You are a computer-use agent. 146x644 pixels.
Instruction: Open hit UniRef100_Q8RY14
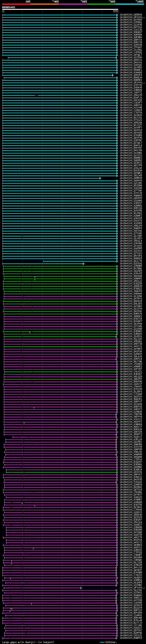pyautogui.click(x=131, y=40)
